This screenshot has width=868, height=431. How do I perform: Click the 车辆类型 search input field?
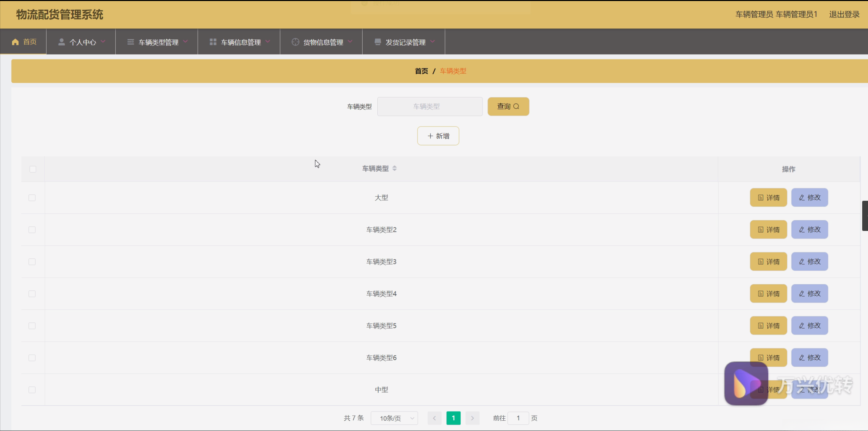(x=430, y=107)
